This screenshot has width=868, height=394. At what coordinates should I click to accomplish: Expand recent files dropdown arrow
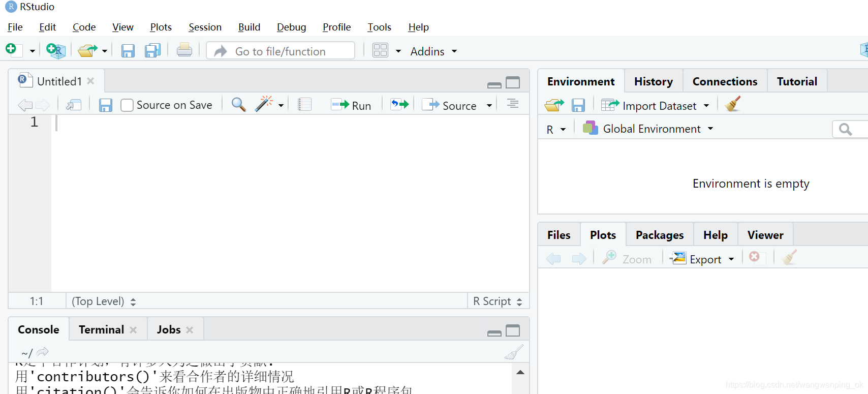coord(105,51)
